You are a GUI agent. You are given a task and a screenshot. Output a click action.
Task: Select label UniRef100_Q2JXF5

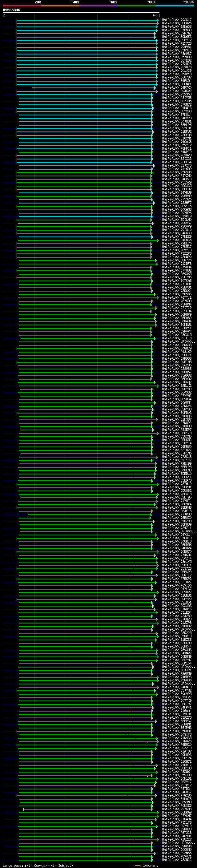pos(177,165)
